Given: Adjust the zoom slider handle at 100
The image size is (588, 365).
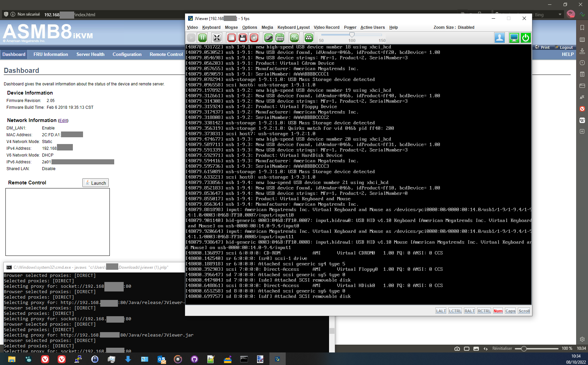Looking at the screenshot, I should point(352,35).
